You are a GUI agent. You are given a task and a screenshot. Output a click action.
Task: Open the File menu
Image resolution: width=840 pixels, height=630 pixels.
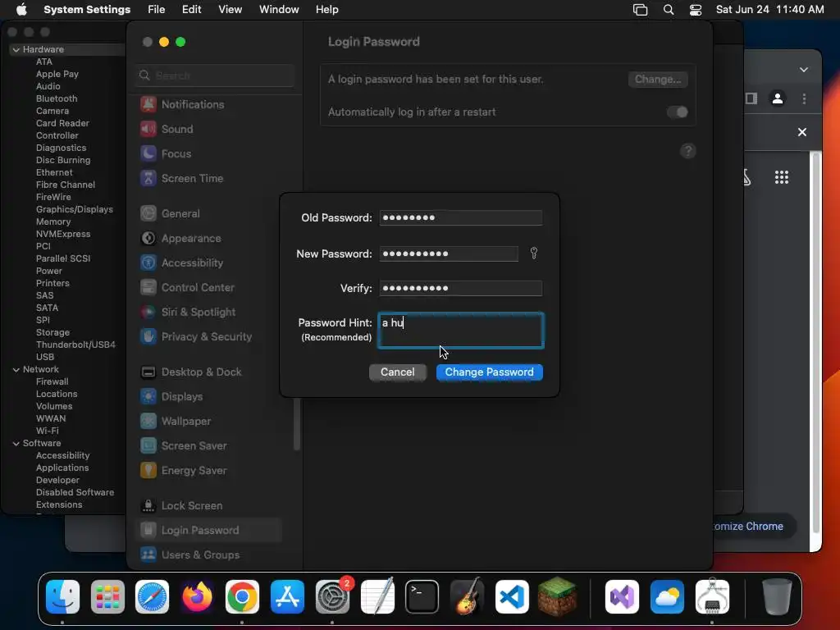coord(156,10)
